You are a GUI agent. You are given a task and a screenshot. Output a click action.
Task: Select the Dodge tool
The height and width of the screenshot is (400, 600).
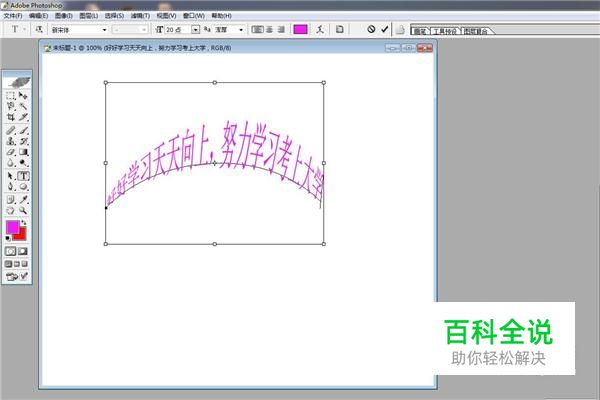[23, 163]
